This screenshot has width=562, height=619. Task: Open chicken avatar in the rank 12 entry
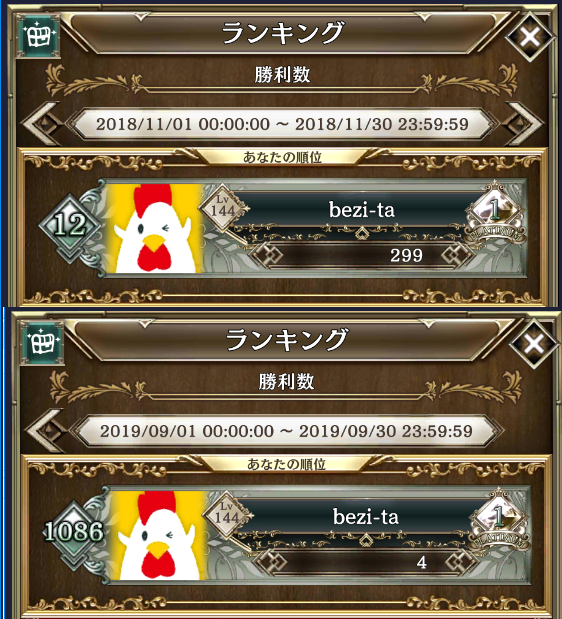pos(155,229)
